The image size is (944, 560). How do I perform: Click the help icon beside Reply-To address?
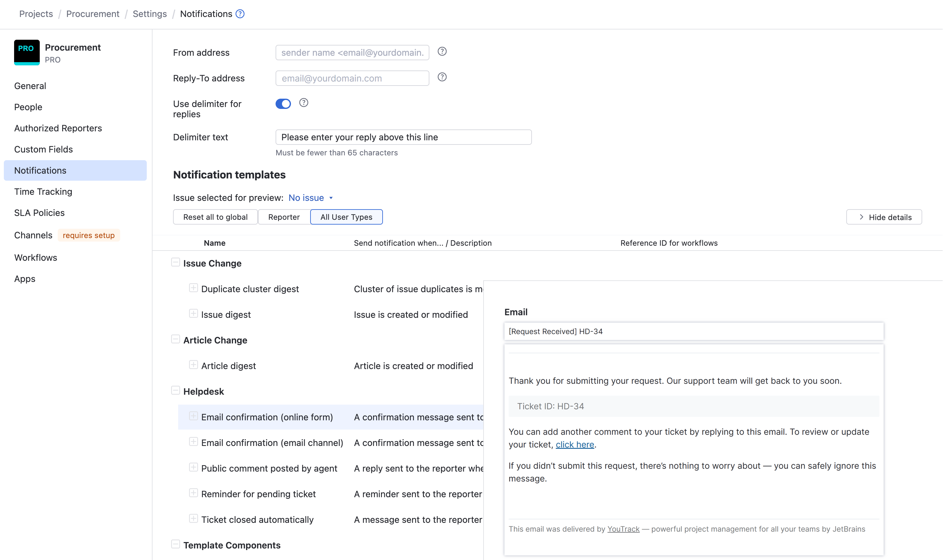tap(442, 77)
